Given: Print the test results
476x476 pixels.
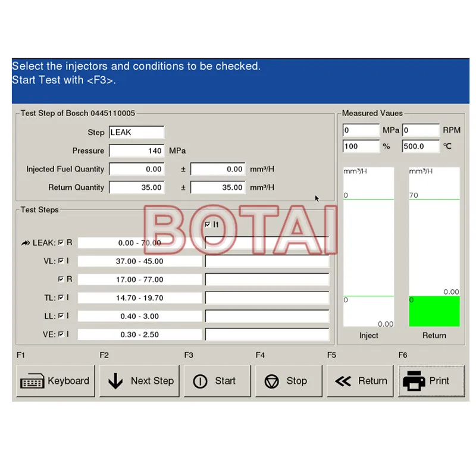Looking at the screenshot, I should tap(431, 381).
